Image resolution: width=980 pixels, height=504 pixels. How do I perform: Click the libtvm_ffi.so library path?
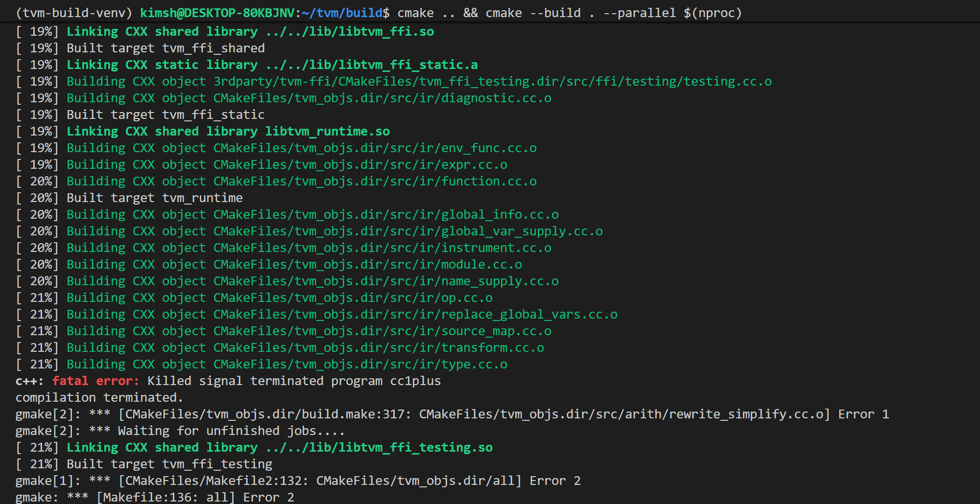click(x=350, y=32)
